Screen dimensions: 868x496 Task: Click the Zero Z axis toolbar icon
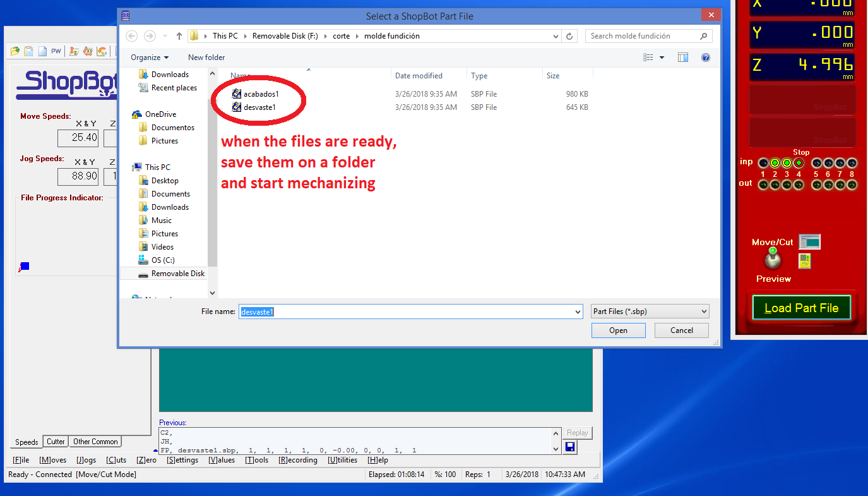coord(74,51)
